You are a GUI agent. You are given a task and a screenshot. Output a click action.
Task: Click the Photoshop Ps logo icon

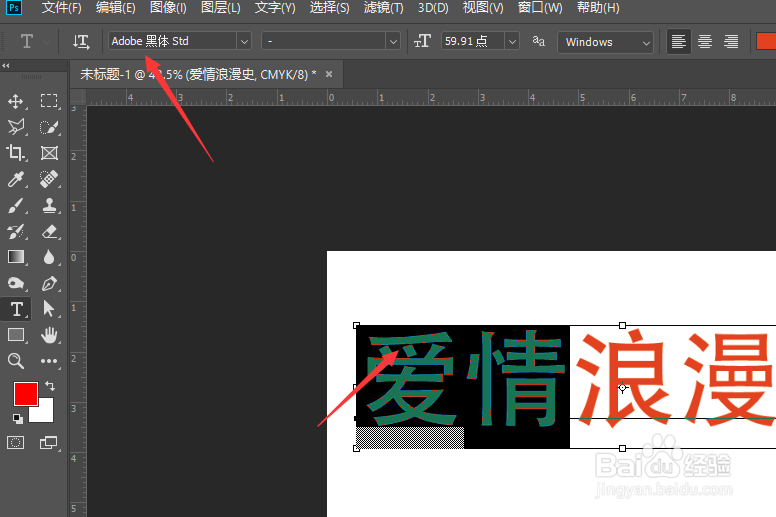click(14, 7)
